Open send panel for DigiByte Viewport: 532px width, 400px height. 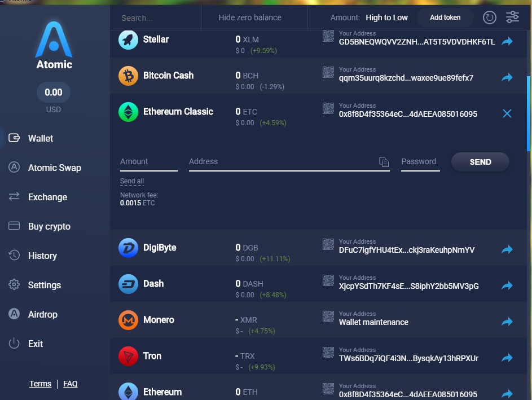pyautogui.click(x=507, y=250)
